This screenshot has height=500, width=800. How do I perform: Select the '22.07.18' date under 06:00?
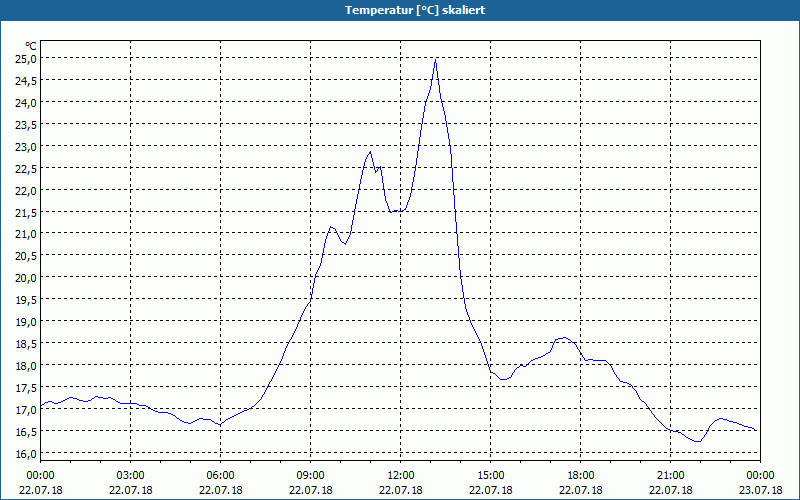[220, 490]
